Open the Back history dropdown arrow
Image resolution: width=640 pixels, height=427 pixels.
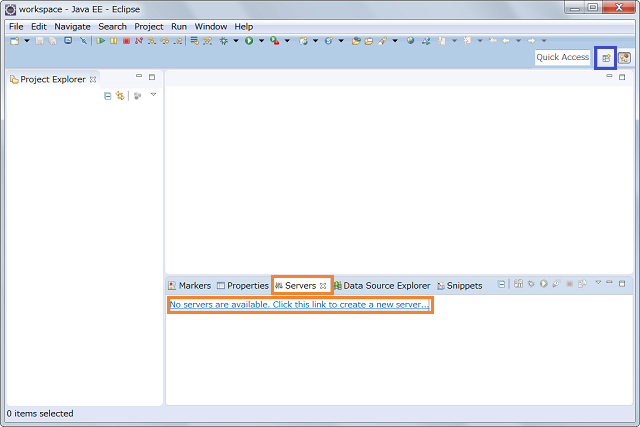pyautogui.click(x=518, y=41)
